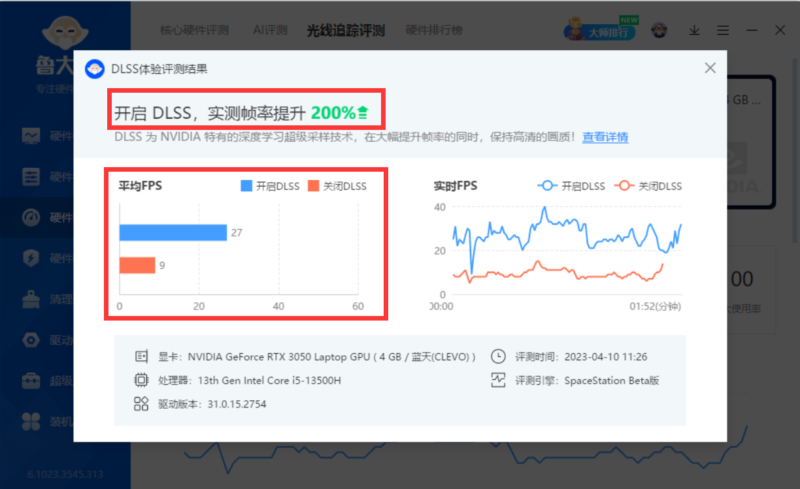
Task: Click the download arrow icon
Action: 694,31
